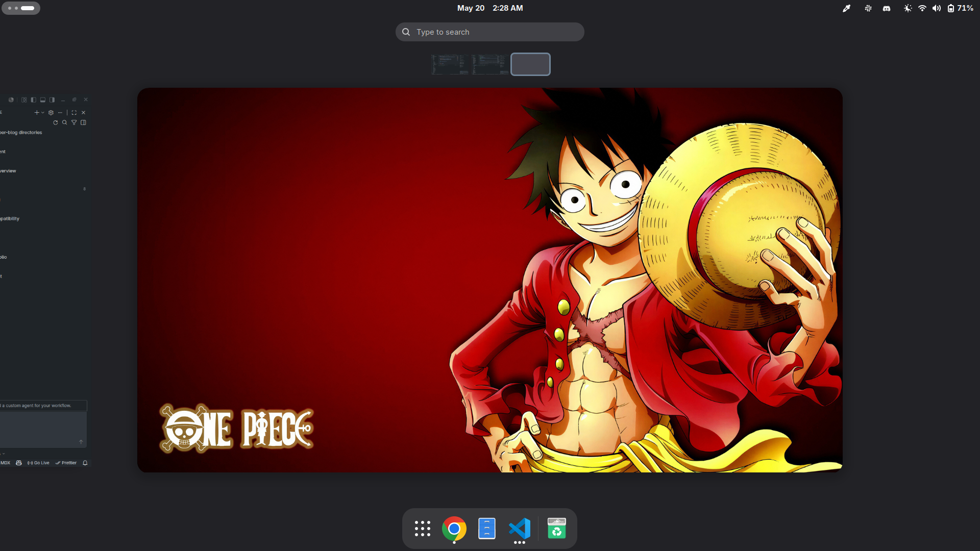
Task: Open the volume speaker icon
Action: (936, 8)
